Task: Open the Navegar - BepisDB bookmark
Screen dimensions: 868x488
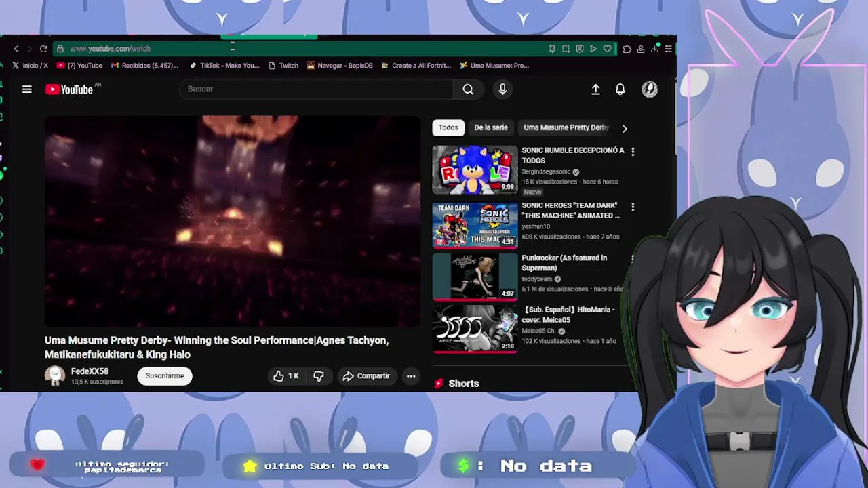Action: point(340,66)
